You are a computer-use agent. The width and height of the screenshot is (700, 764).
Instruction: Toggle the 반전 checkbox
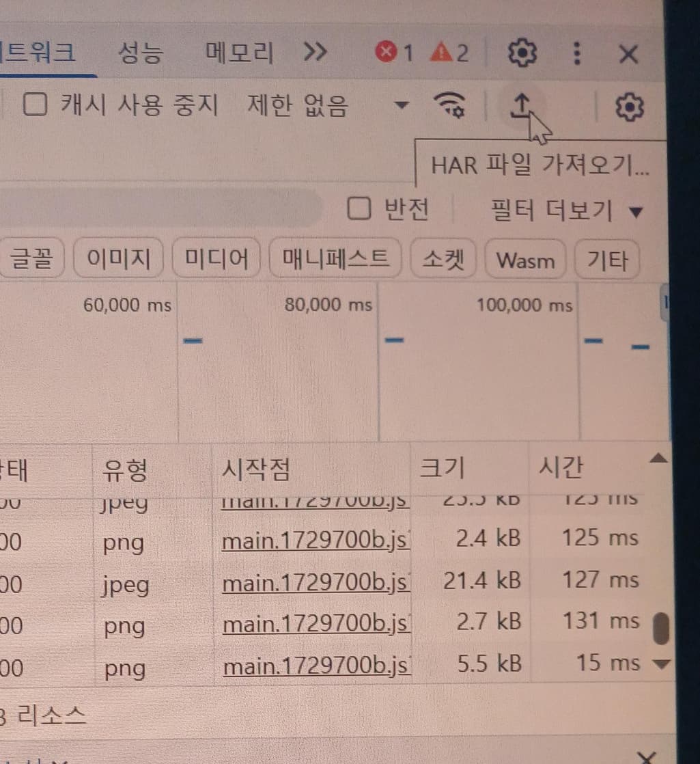[x=359, y=209]
